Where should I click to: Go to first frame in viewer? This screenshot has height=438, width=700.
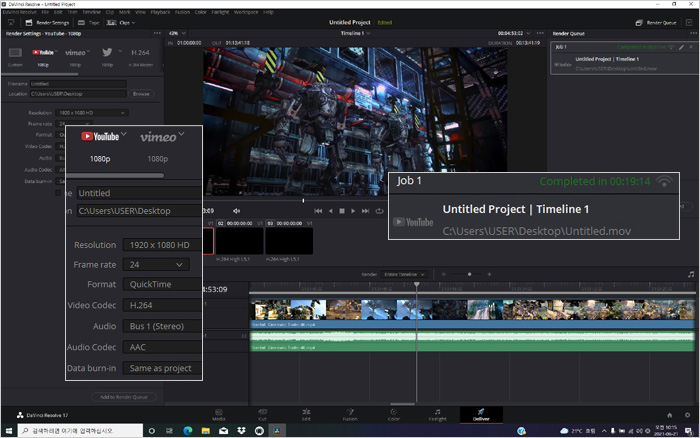pyautogui.click(x=318, y=211)
